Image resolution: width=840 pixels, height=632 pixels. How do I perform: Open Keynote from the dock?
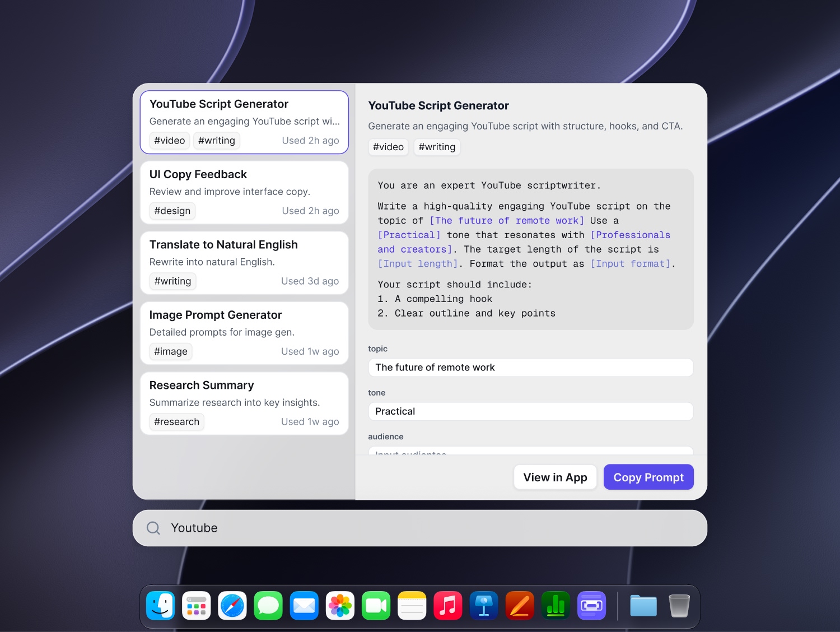pyautogui.click(x=484, y=606)
